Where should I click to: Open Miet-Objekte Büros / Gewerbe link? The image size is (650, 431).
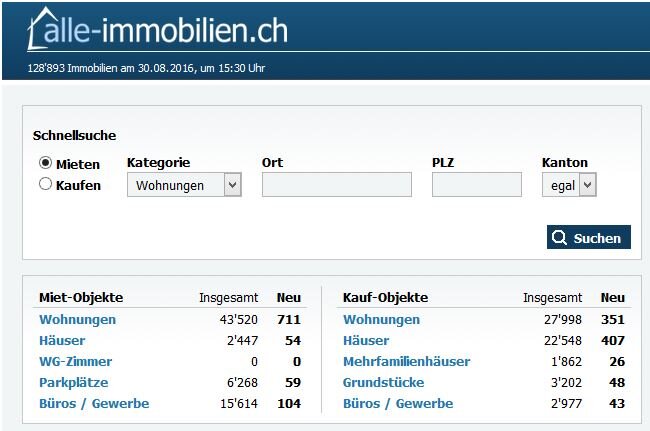[94, 404]
